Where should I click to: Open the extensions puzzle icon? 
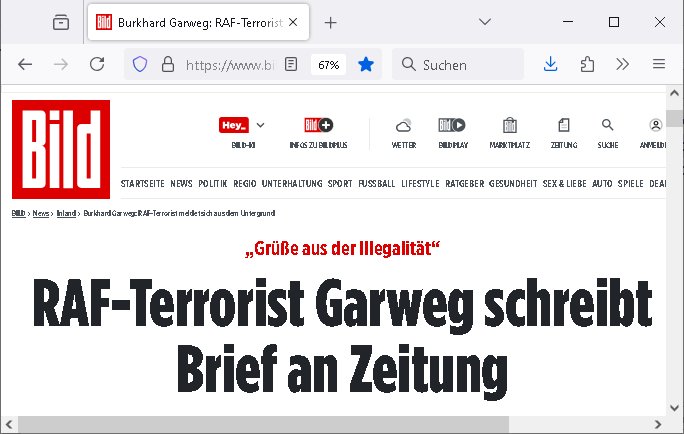point(587,65)
